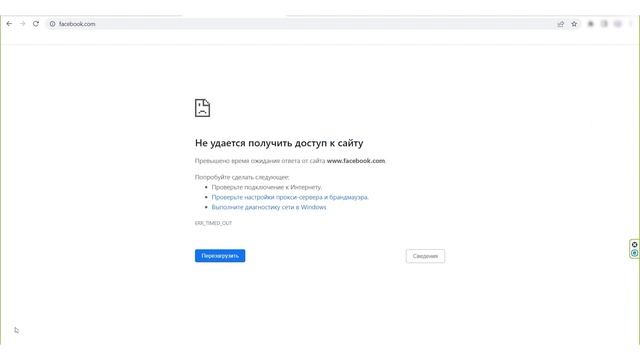Click the ERR_TIMED_OUT error code text

[213, 223]
